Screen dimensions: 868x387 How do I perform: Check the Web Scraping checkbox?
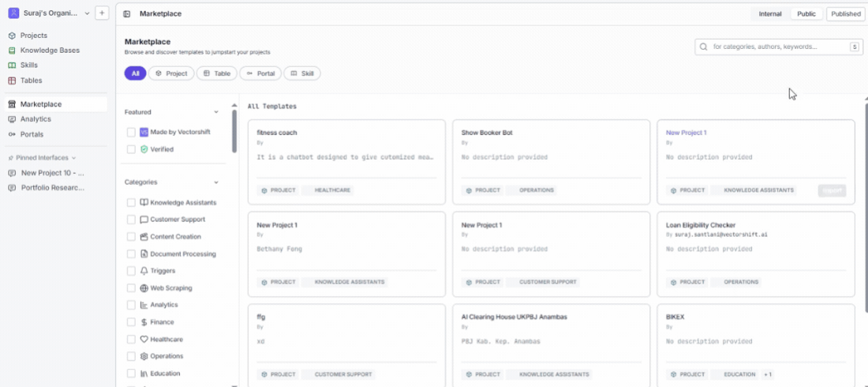[x=131, y=288]
